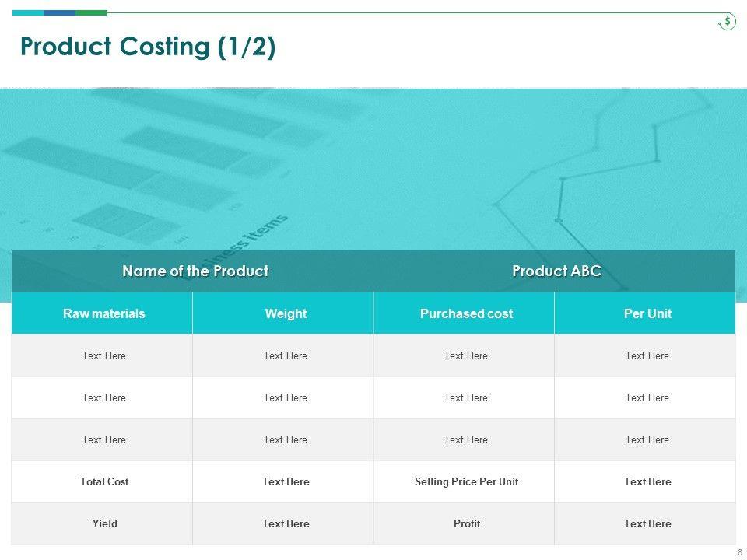This screenshot has height=560, width=747.
Task: Click Text Here cell right of Profit
Action: tap(647, 524)
